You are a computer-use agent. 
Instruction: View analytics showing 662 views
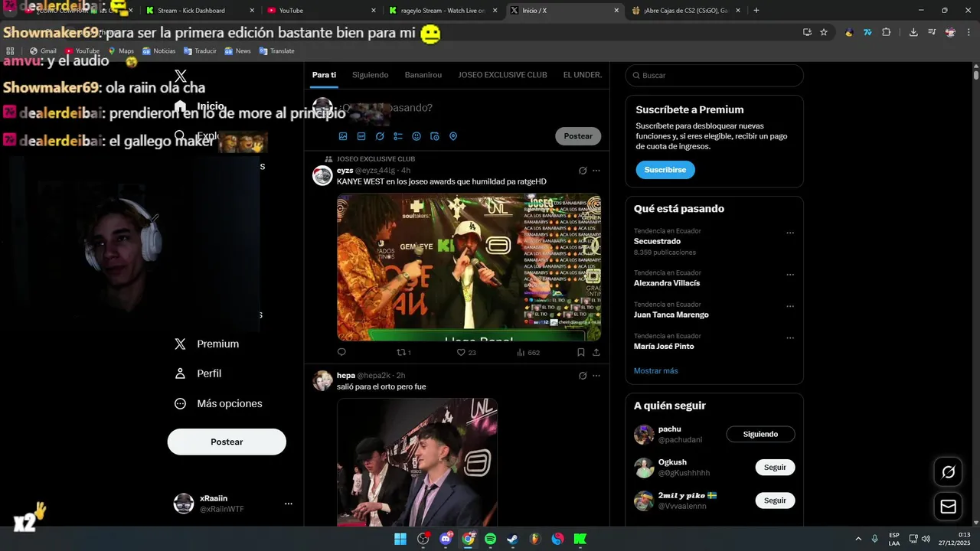(x=528, y=352)
